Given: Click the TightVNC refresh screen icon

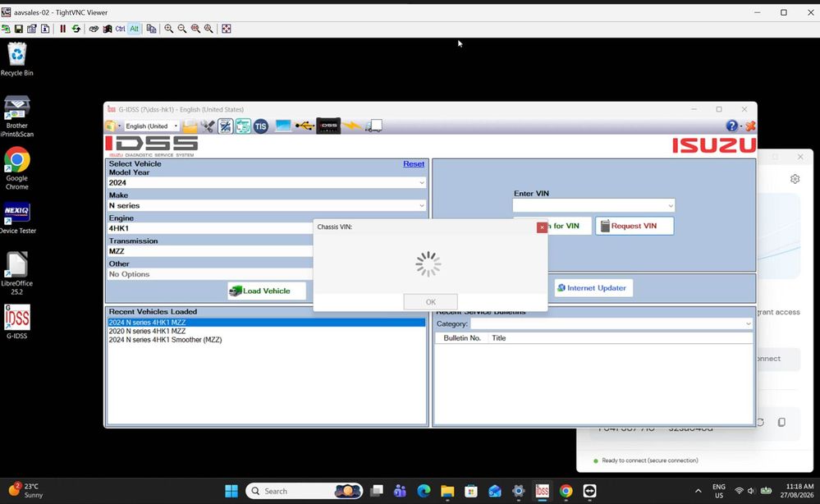Looking at the screenshot, I should (76, 29).
